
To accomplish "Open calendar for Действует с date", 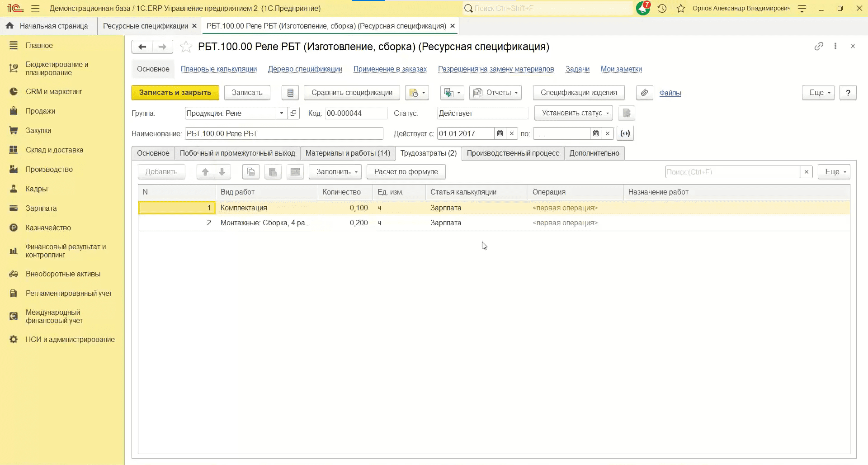I will point(500,133).
